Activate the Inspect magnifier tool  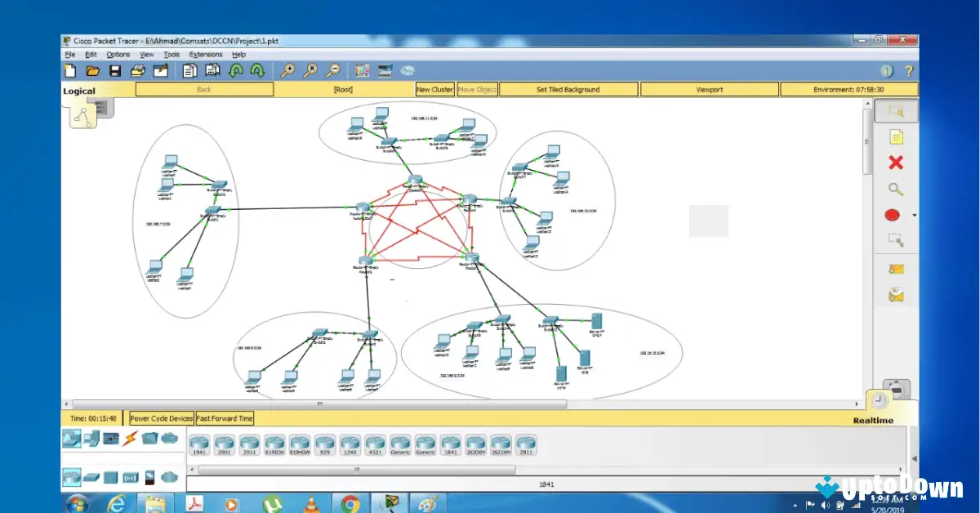tap(896, 189)
